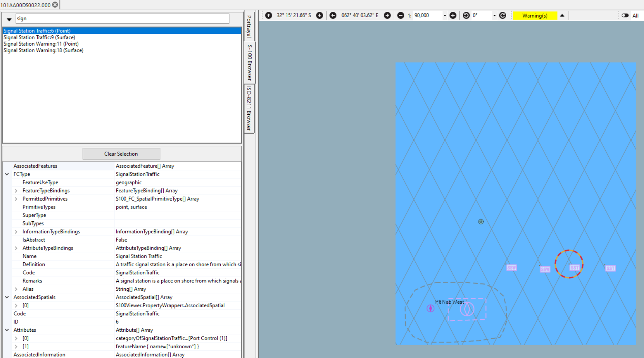Collapse the FCType tree node
This screenshot has height=358, width=644.
coord(7,174)
